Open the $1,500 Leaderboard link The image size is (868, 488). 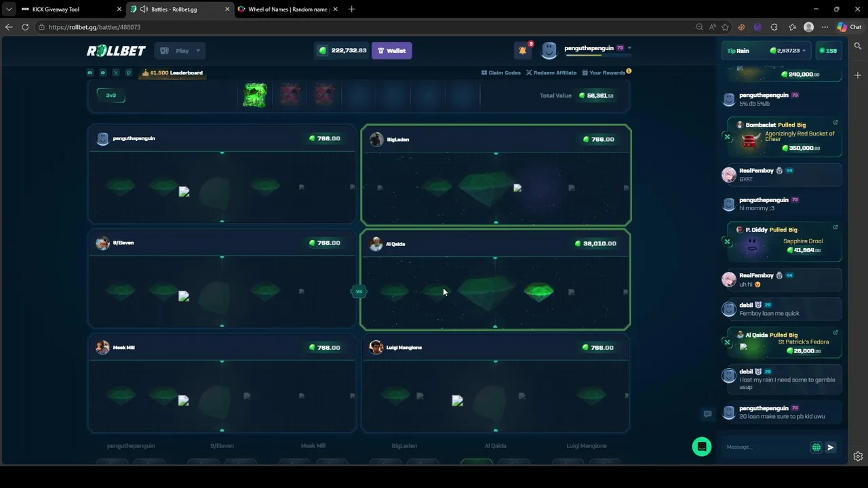(x=172, y=73)
